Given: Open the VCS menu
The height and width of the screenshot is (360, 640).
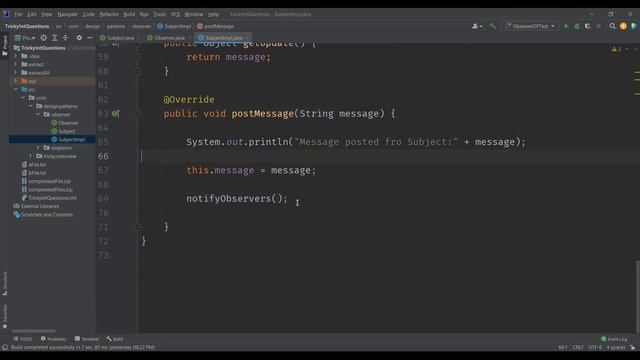Looking at the screenshot, I should [x=175, y=14].
